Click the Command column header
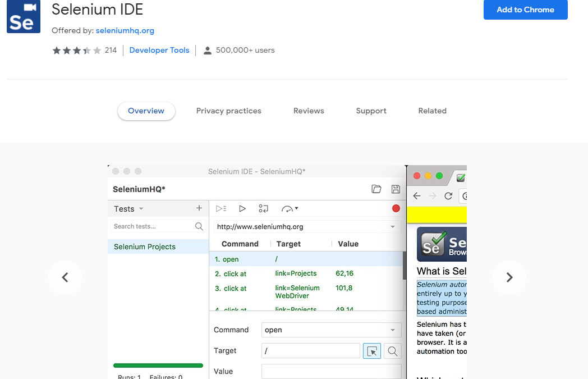588x379 pixels. tap(240, 244)
